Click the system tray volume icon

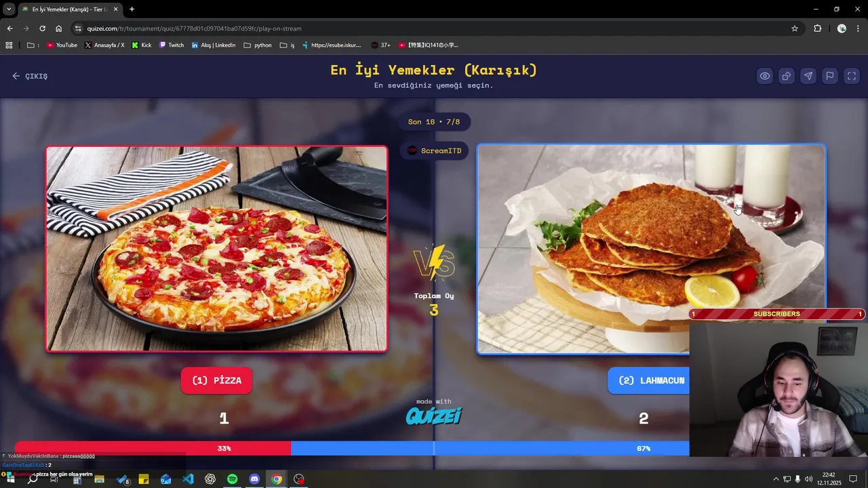808,479
